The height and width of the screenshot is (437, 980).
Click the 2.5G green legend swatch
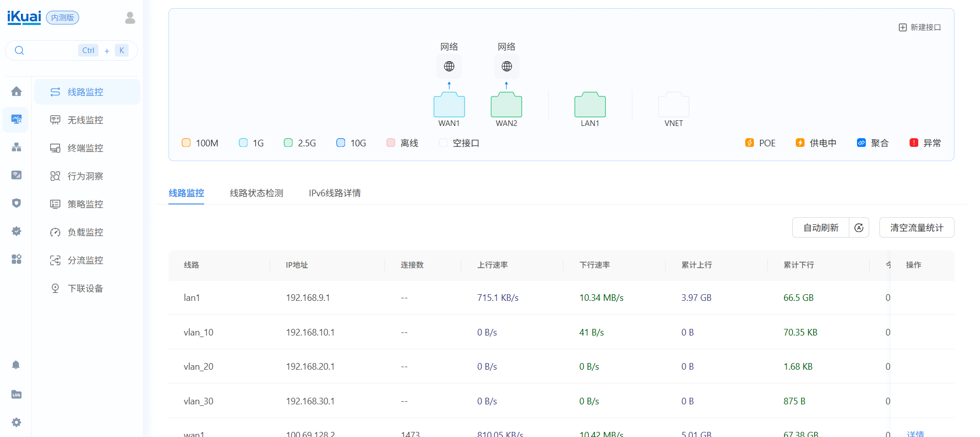[x=288, y=143]
